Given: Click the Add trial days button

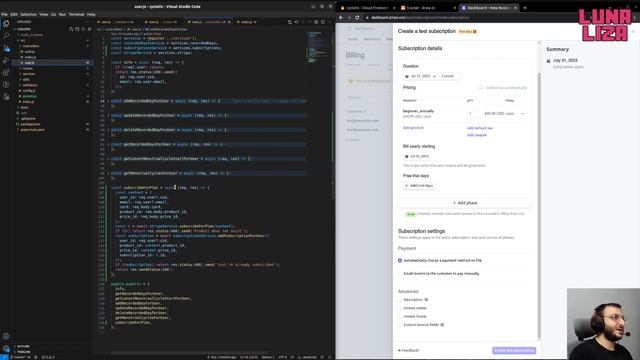Looking at the screenshot, I should 419,186.
